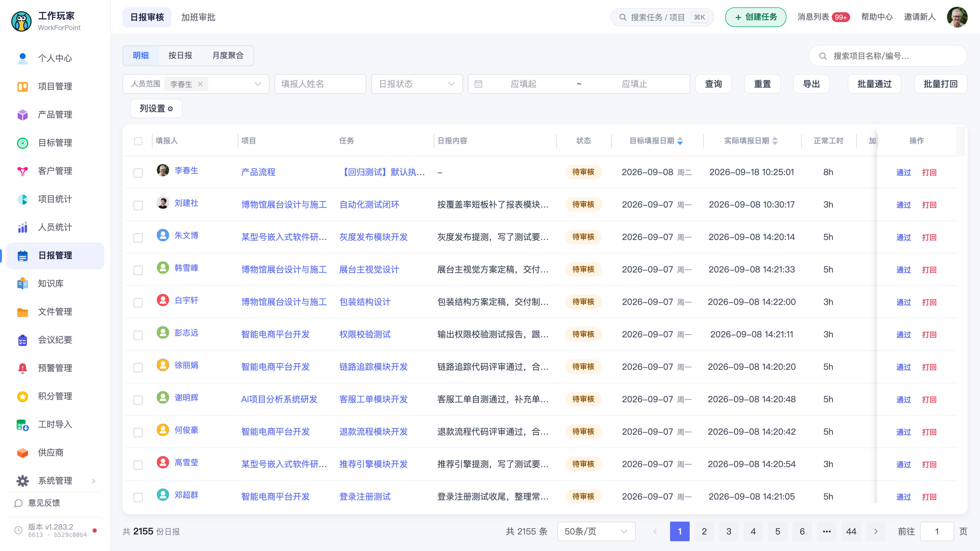Click the 批量通过 button

tap(875, 84)
